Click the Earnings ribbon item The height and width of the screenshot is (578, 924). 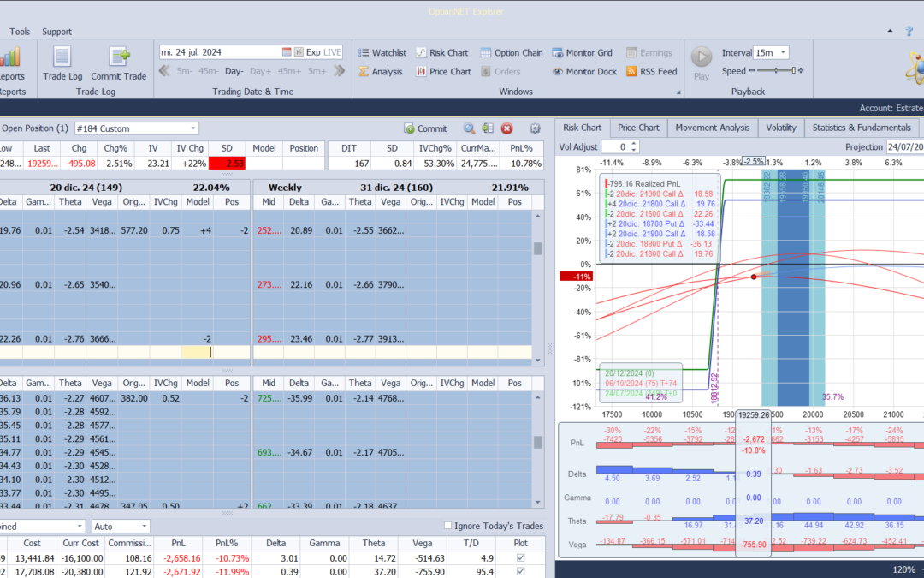click(x=649, y=52)
